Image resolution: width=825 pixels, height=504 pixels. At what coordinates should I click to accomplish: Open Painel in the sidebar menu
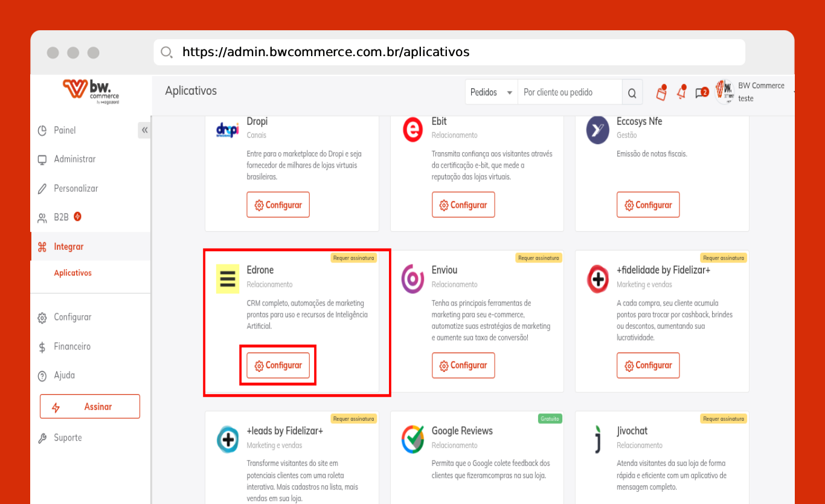point(65,130)
